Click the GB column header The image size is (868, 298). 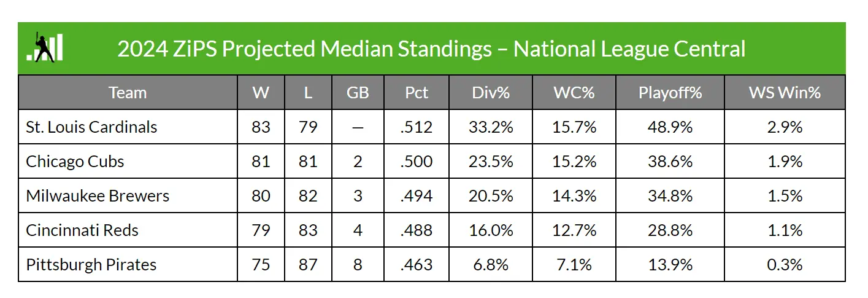(x=358, y=92)
